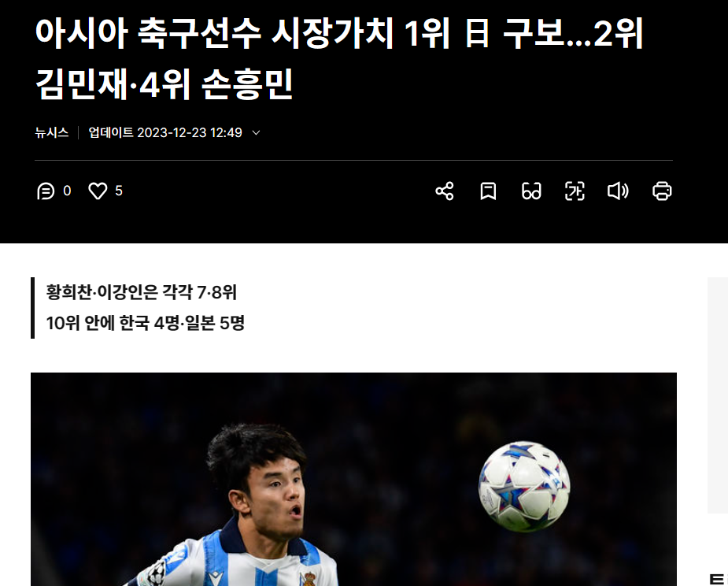Like the article with the heart icon
The height and width of the screenshot is (586, 728).
(98, 191)
